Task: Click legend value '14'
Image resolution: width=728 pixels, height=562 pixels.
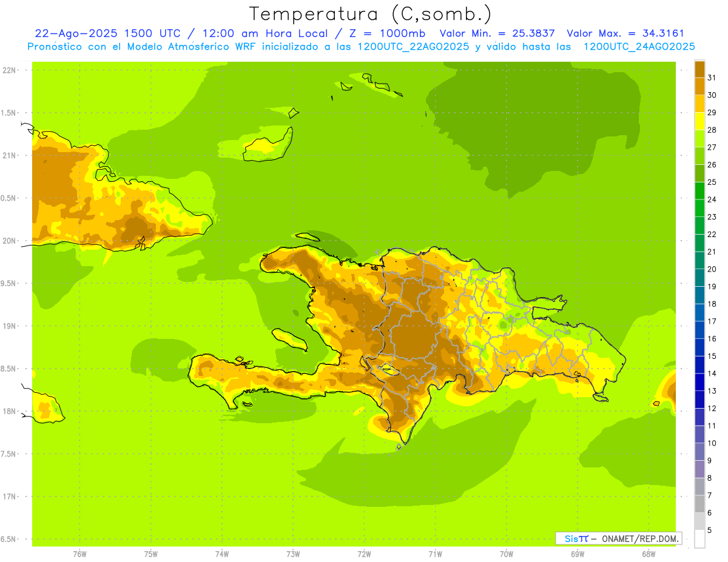Action: [x=712, y=373]
